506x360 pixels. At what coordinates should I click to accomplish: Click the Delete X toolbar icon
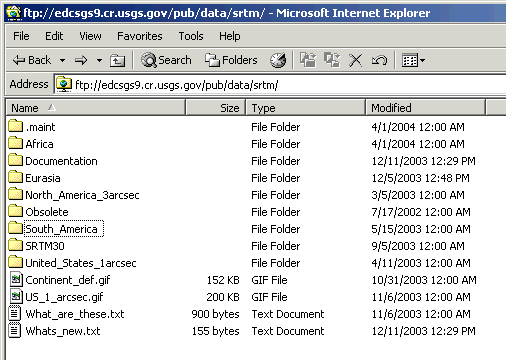point(355,60)
